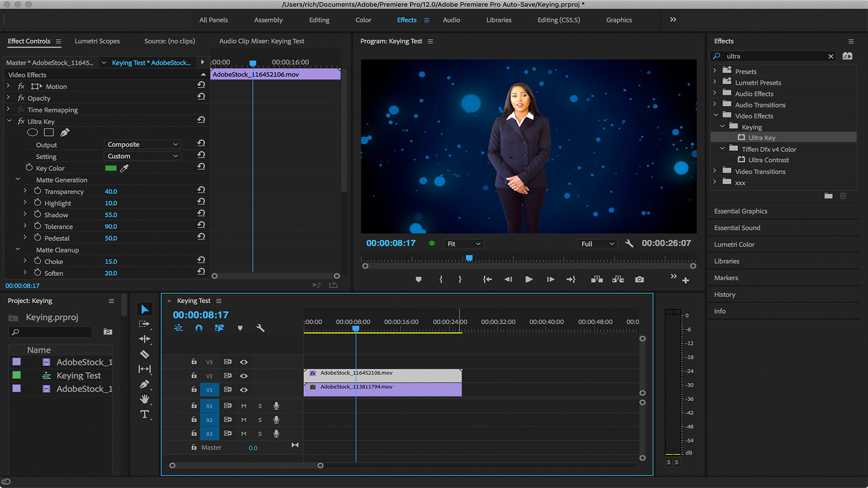Expand the Video Transitions folder
The image size is (868, 488).
[x=715, y=171]
